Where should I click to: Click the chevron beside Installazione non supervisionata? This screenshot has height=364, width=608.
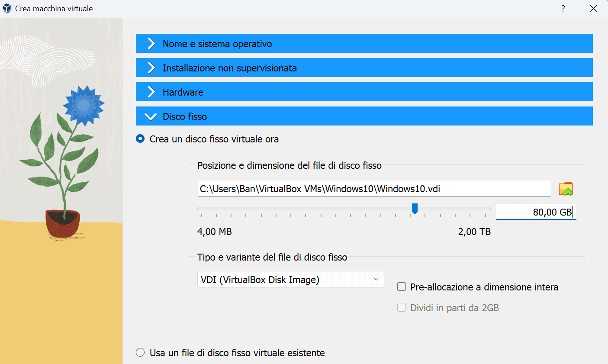coord(151,68)
